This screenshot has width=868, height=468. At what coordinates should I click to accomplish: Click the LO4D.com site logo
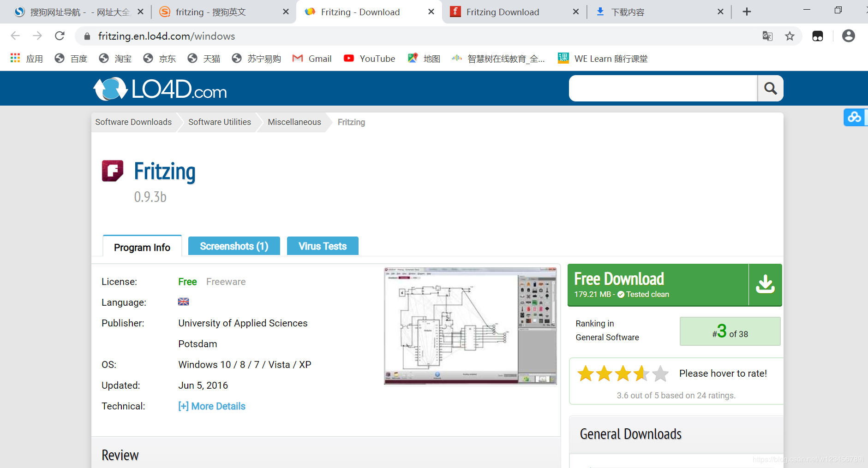click(160, 88)
